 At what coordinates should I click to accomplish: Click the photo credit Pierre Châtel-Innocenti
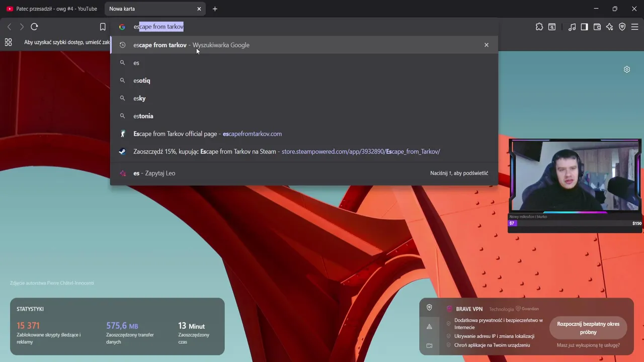52,283
